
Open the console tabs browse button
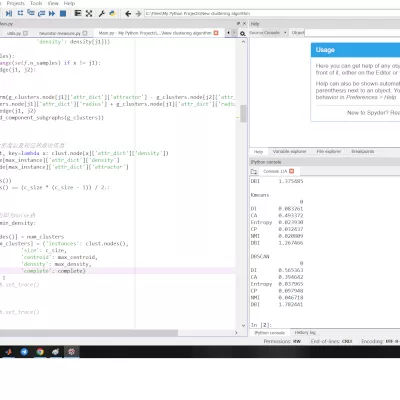coord(254,171)
